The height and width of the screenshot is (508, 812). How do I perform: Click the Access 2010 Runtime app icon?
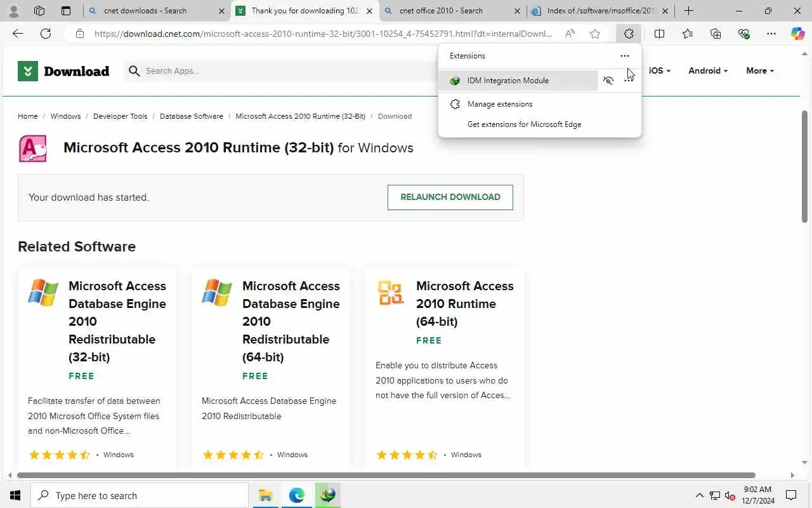33,148
